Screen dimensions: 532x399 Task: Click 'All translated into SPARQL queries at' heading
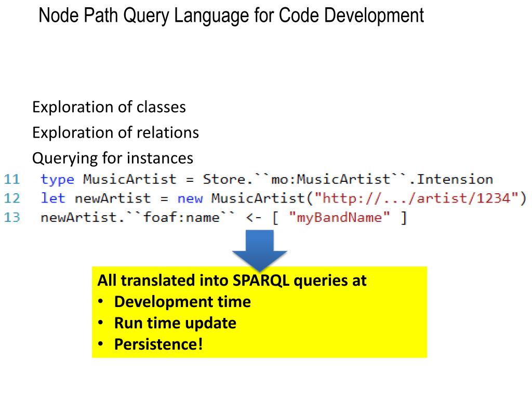pos(232,281)
